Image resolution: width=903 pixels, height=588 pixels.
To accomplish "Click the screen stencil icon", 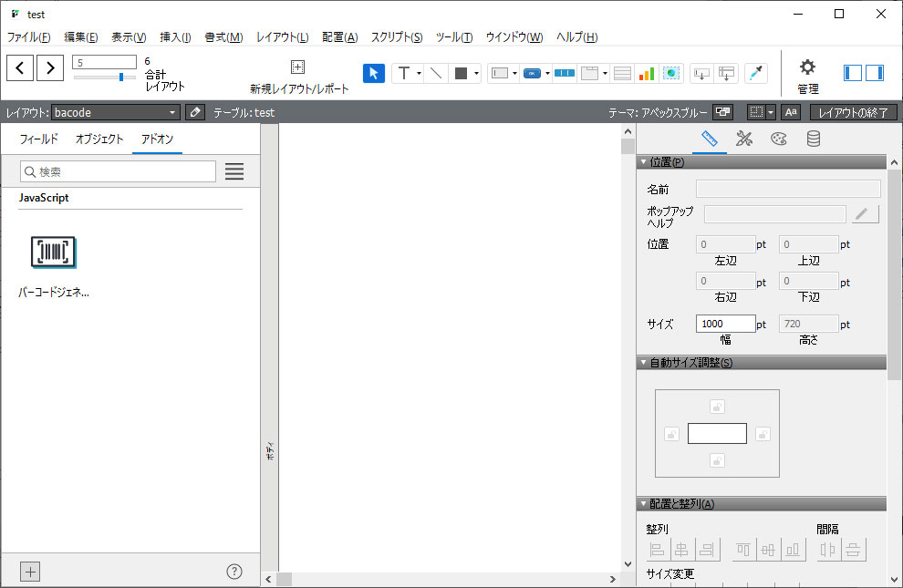I will (757, 112).
